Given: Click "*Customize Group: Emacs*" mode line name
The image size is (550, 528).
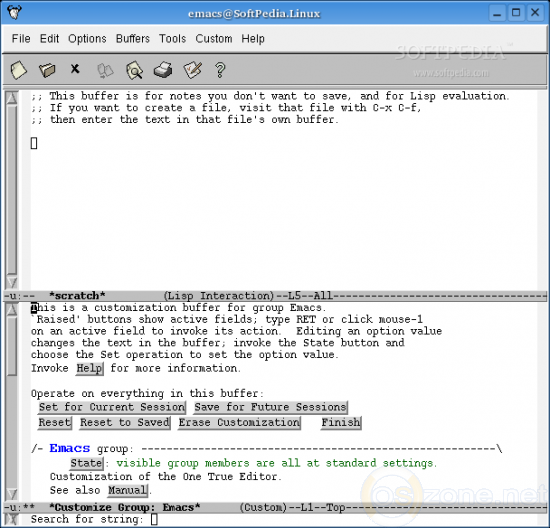Looking at the screenshot, I should 125,507.
